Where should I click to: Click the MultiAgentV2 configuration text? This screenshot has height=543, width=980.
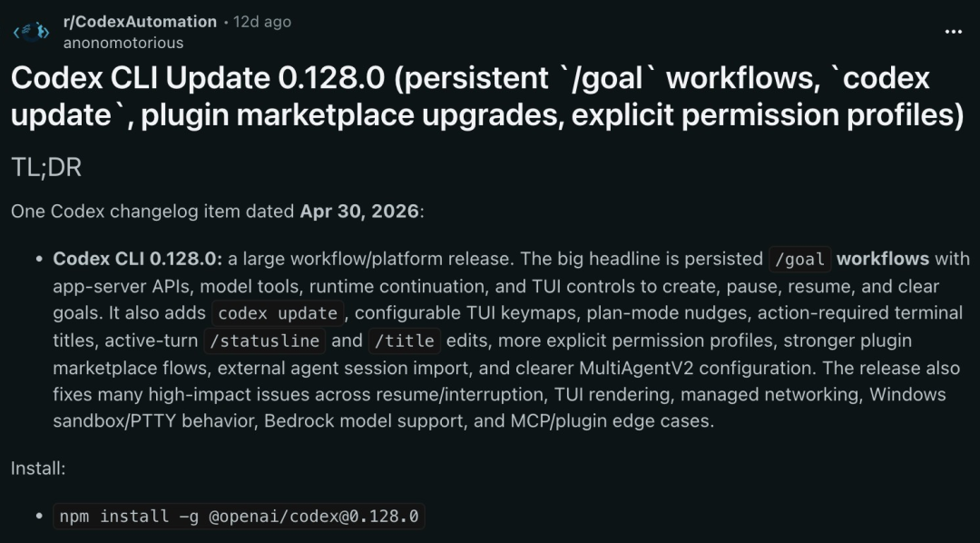697,368
